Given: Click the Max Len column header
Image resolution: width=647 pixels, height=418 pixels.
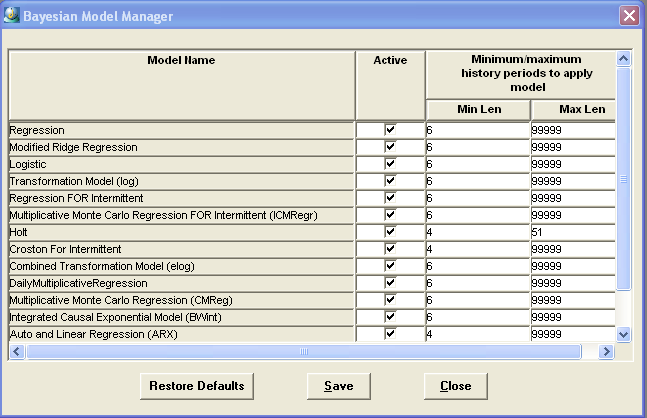Looking at the screenshot, I should tap(574, 110).
